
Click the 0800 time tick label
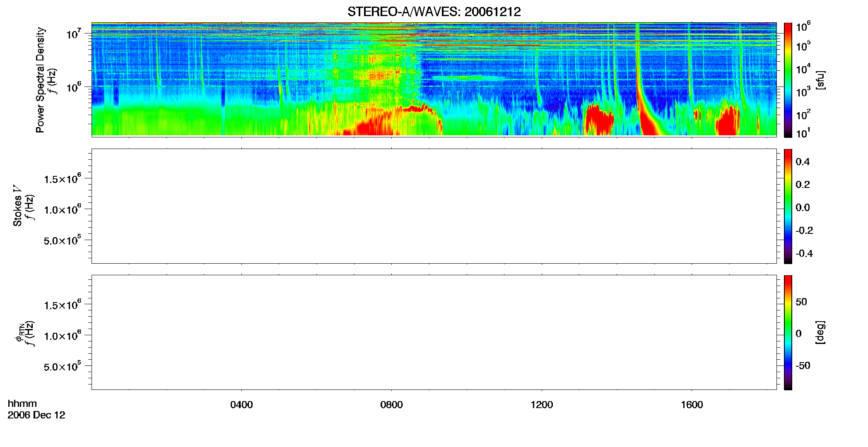tap(391, 404)
